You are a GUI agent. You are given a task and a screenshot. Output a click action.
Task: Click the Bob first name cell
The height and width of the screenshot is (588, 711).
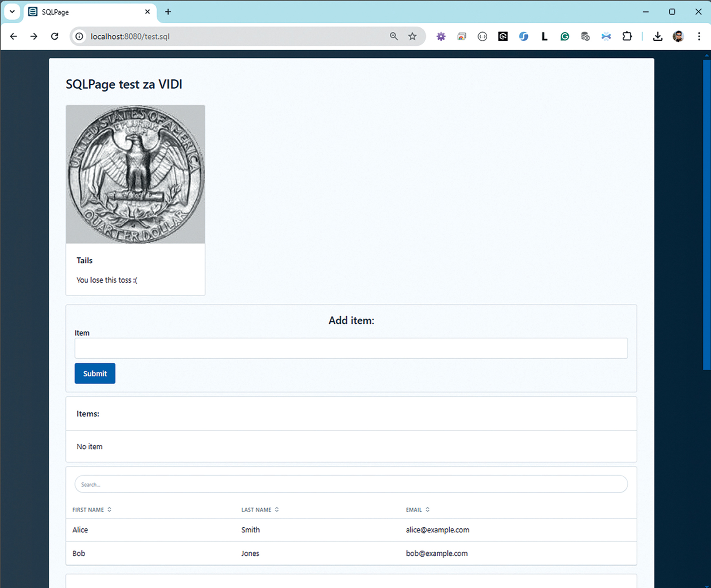[x=79, y=553]
